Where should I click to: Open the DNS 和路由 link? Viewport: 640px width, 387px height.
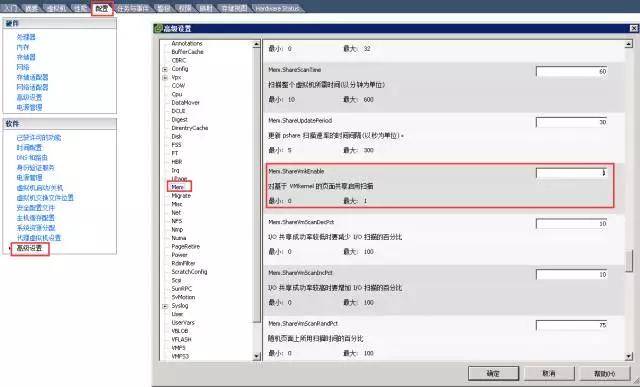point(32,158)
